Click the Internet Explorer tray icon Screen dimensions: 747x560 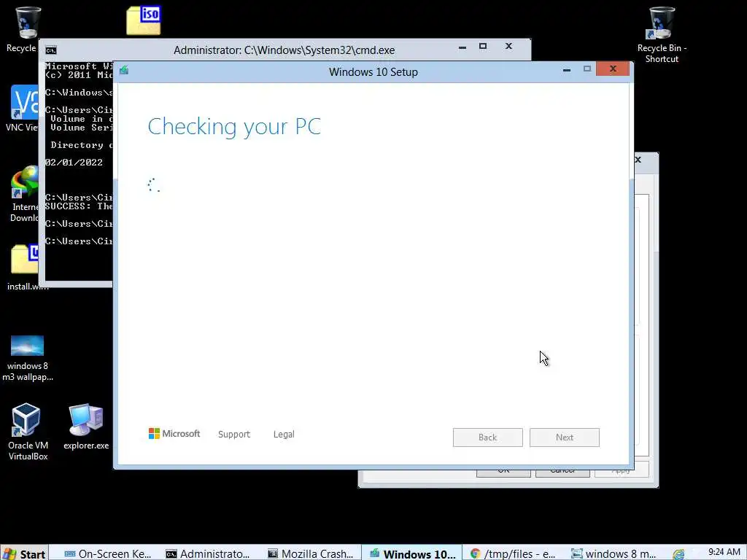point(678,553)
